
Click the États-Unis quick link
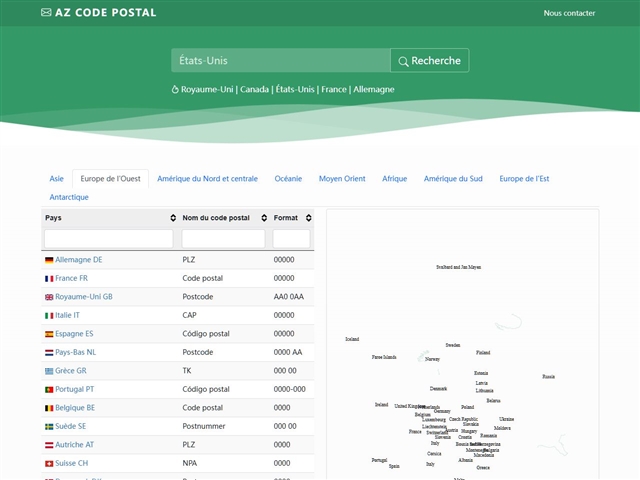pyautogui.click(x=295, y=89)
